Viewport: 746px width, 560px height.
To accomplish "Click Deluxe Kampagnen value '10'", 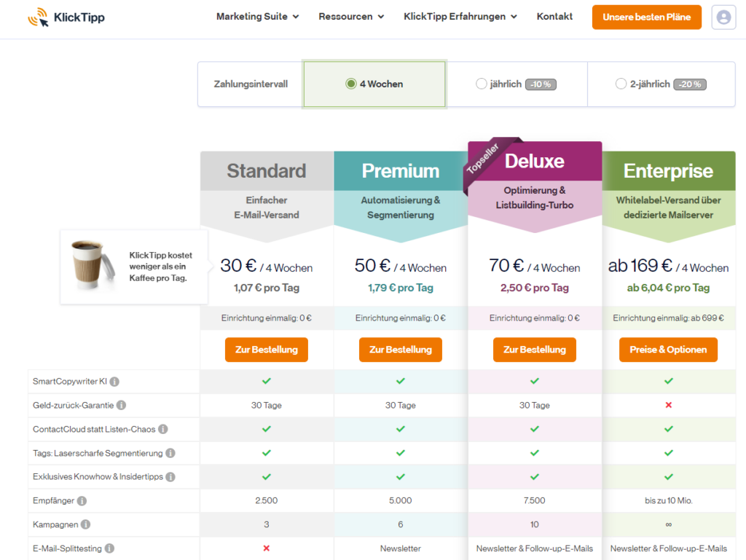I will click(x=535, y=524).
